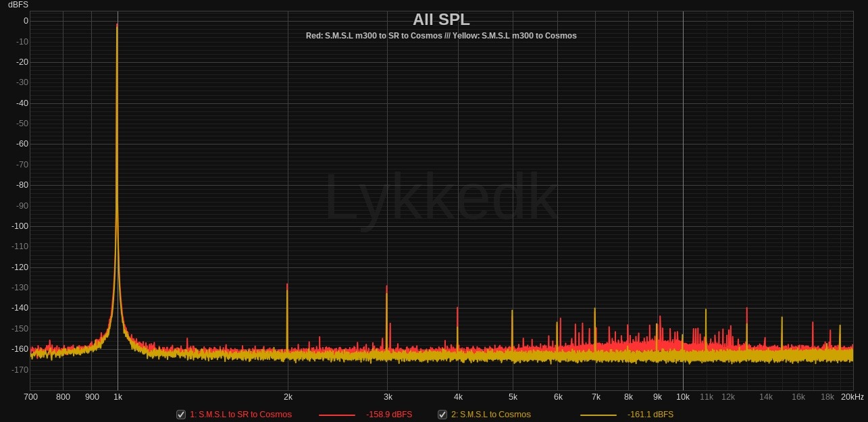This screenshot has width=868, height=422.
Task: Click the 2k frequency axis label
Action: 288,397
